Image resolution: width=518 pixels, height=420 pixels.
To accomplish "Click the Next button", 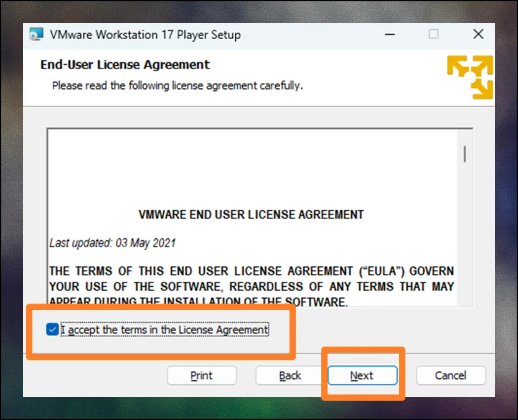I will point(362,375).
